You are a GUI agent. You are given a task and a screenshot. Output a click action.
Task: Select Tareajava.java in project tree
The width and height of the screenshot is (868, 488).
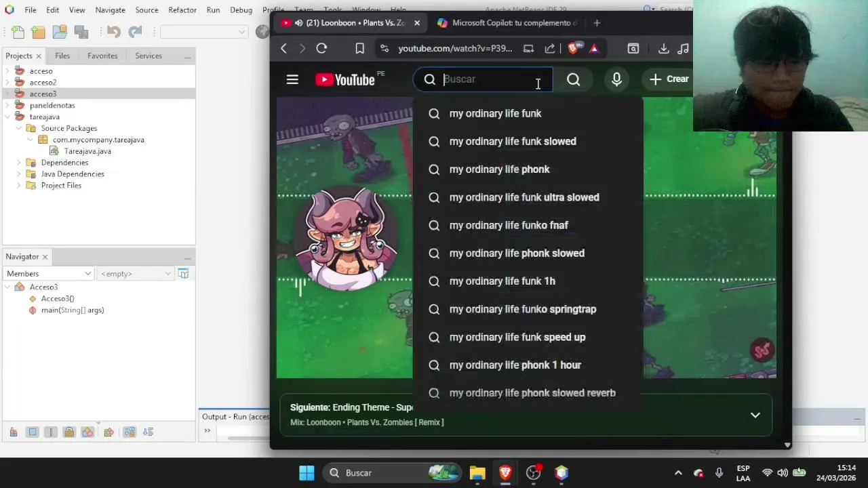(87, 151)
